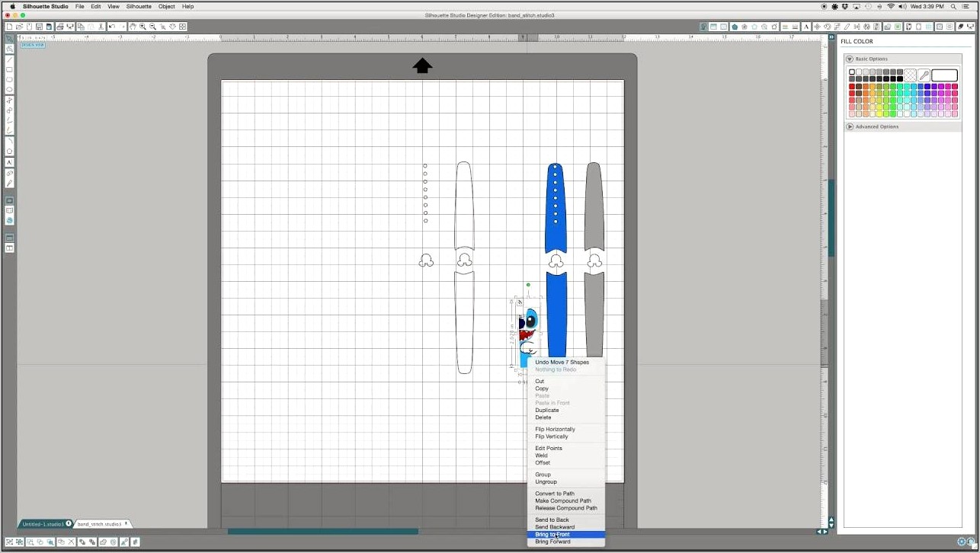
Task: Choose Weld in context menu
Action: pos(565,456)
